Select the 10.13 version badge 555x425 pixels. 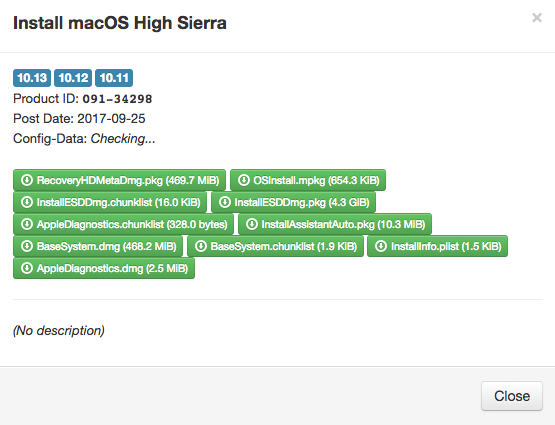32,78
